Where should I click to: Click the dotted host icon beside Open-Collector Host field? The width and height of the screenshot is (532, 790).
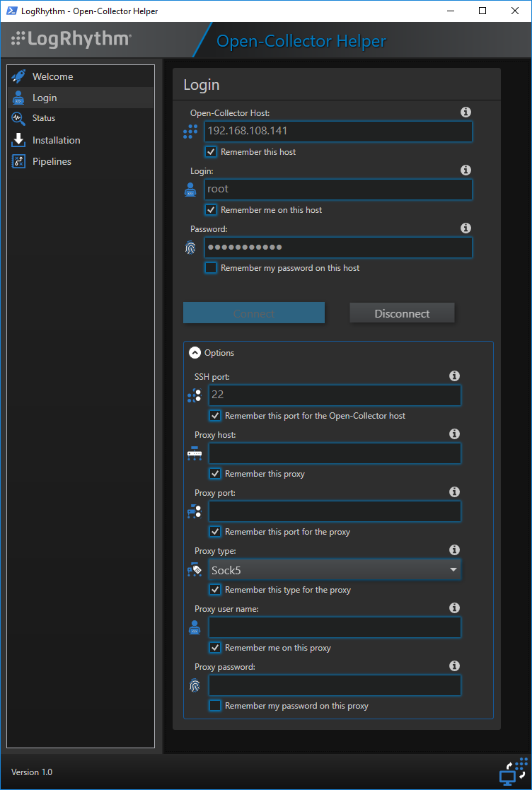pyautogui.click(x=190, y=132)
